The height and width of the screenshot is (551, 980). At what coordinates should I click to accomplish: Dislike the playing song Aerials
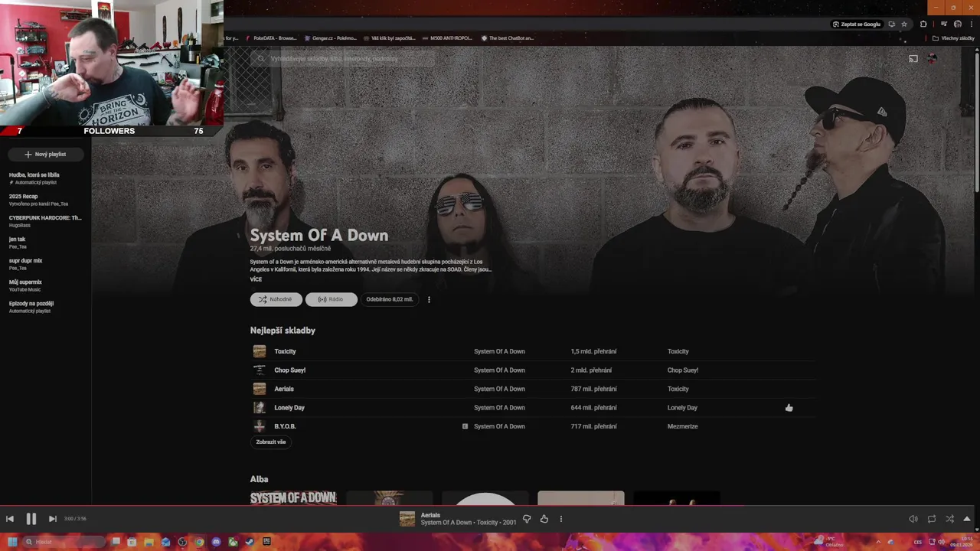(527, 519)
